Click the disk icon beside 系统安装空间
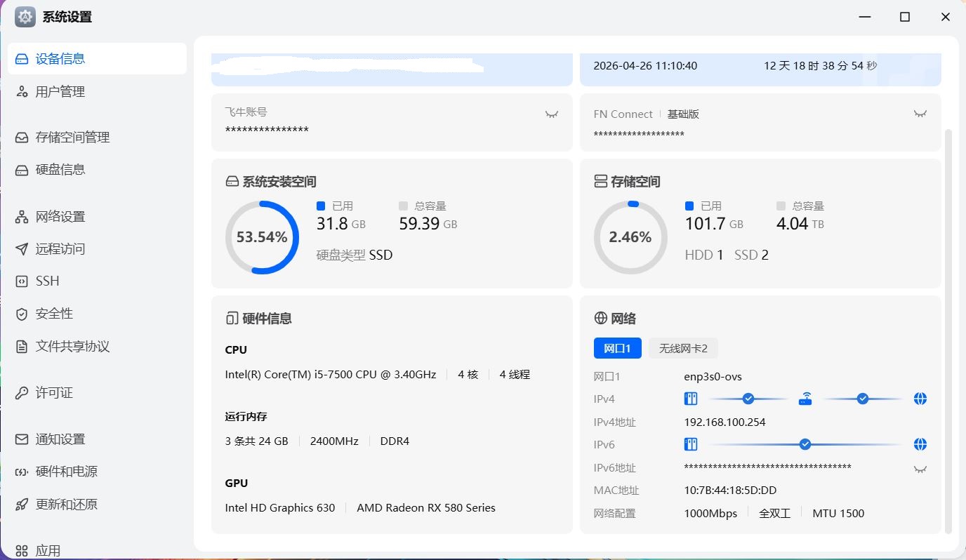 [x=232, y=182]
